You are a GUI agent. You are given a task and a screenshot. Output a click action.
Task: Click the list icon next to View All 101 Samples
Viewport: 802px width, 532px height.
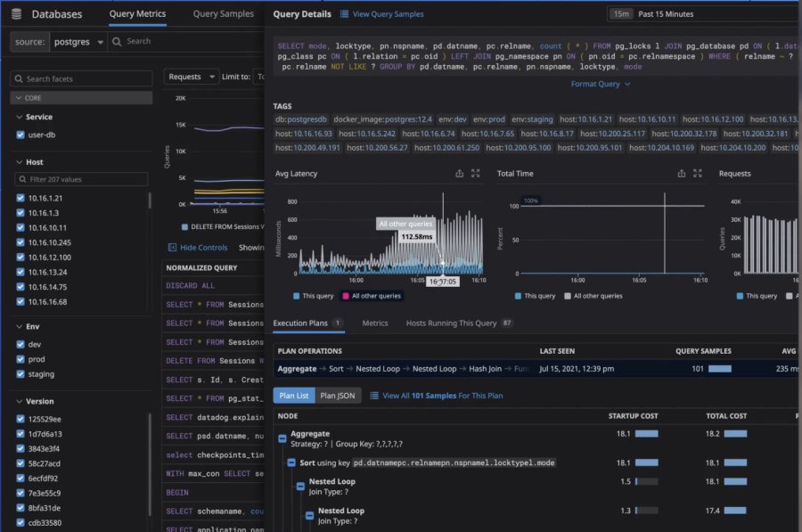pos(375,395)
